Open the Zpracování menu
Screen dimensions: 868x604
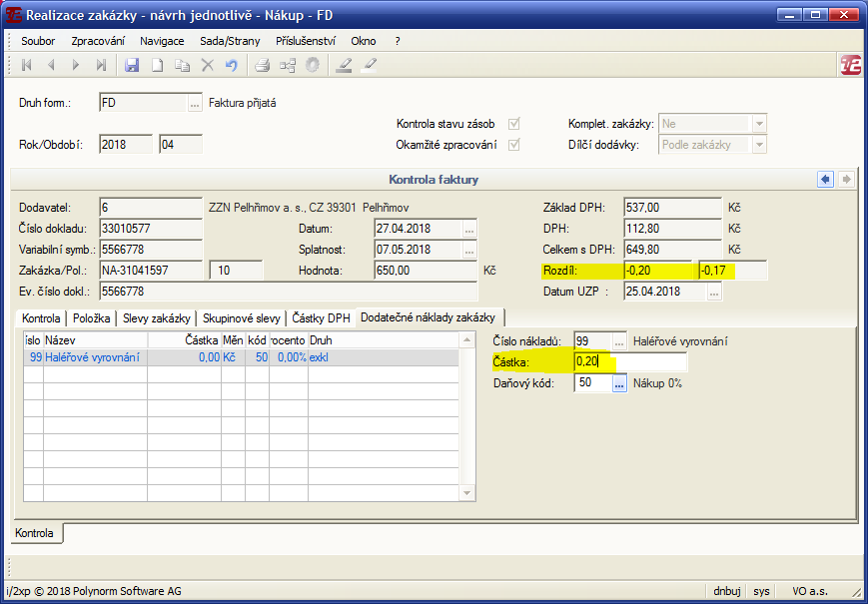(x=98, y=41)
